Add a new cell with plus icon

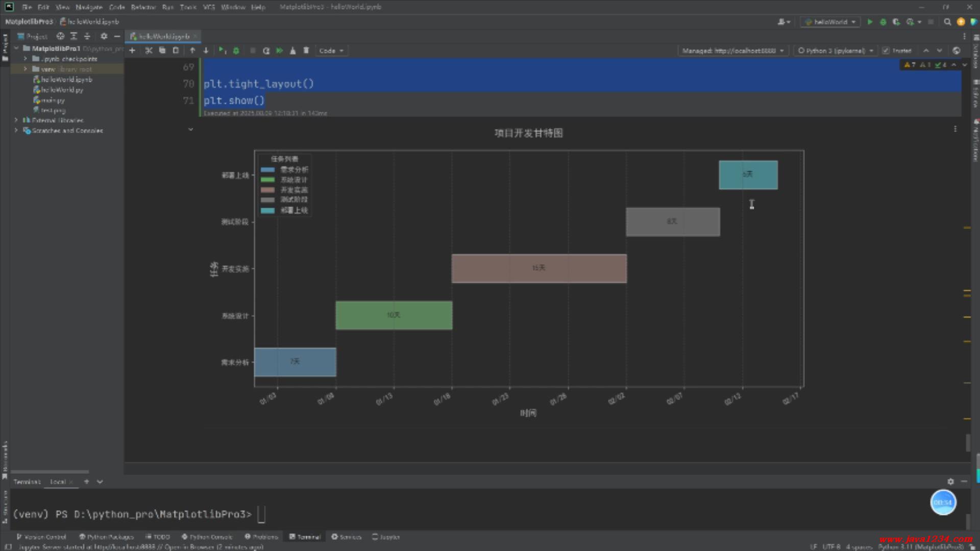[x=132, y=51]
